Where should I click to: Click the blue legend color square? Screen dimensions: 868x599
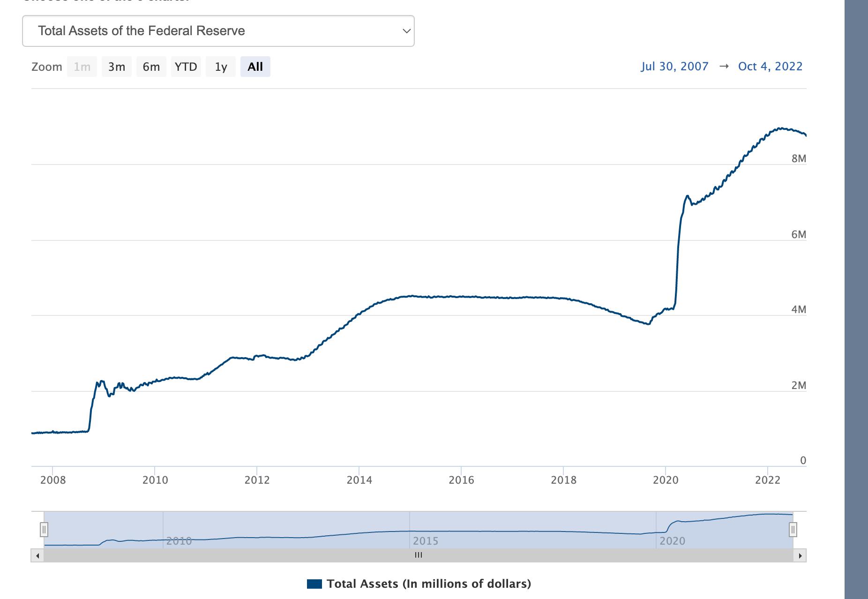[x=314, y=584]
